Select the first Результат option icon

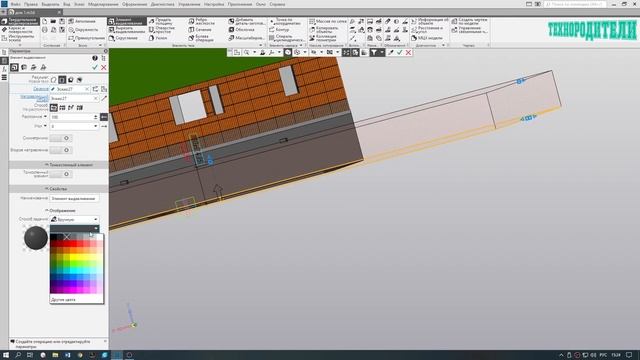tap(53, 80)
